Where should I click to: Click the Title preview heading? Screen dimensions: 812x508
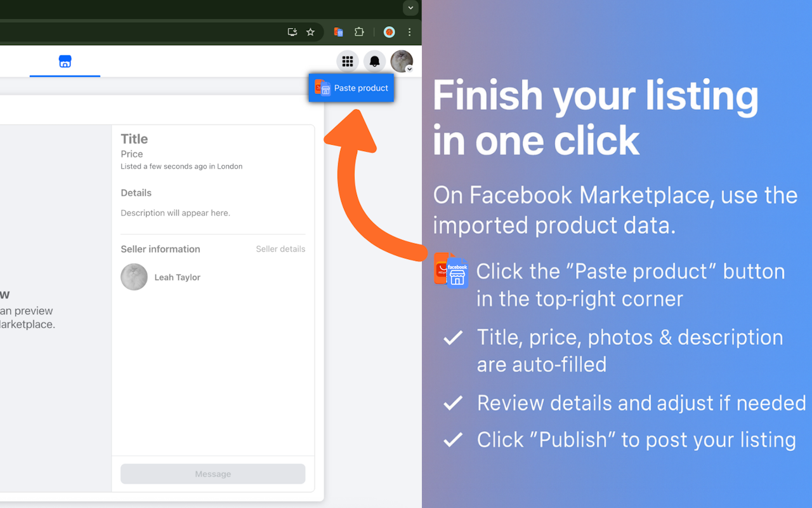point(134,139)
